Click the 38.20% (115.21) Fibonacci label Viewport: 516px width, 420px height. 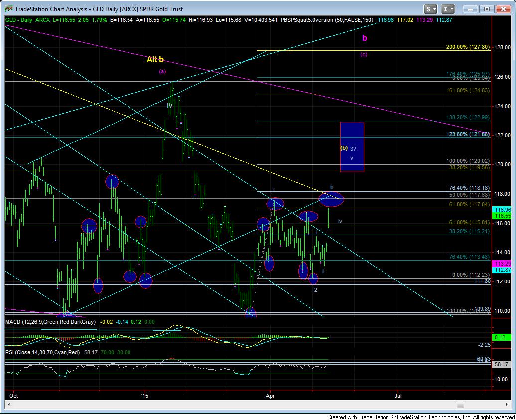coord(469,231)
